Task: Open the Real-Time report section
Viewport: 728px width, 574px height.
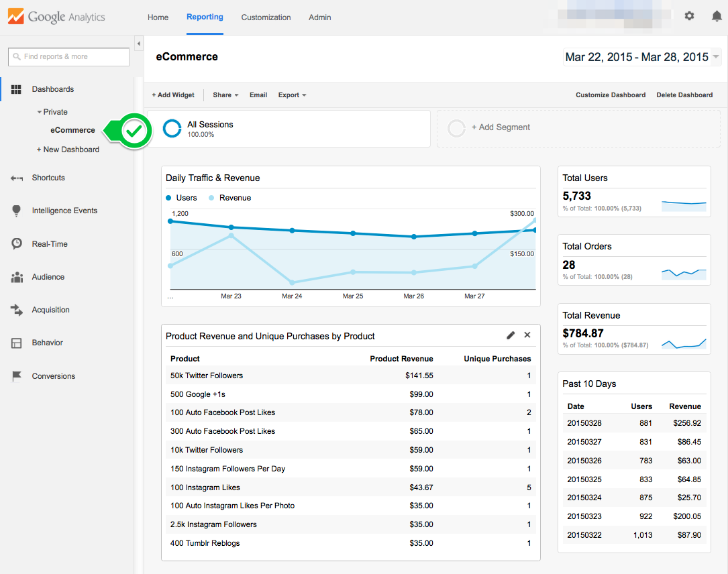Action: click(51, 243)
